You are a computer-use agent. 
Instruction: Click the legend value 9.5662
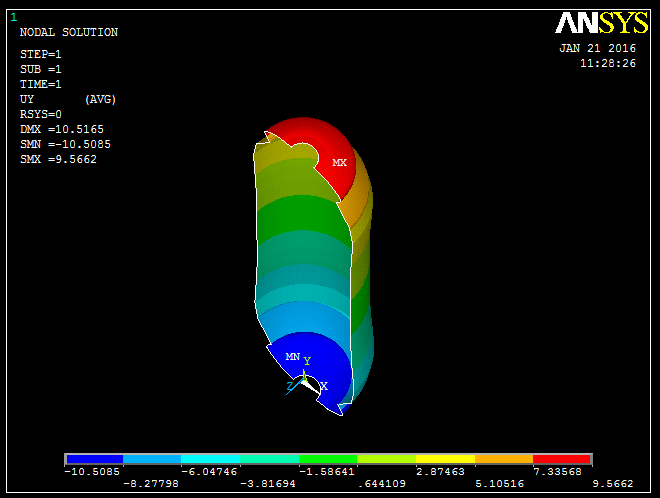coord(614,483)
